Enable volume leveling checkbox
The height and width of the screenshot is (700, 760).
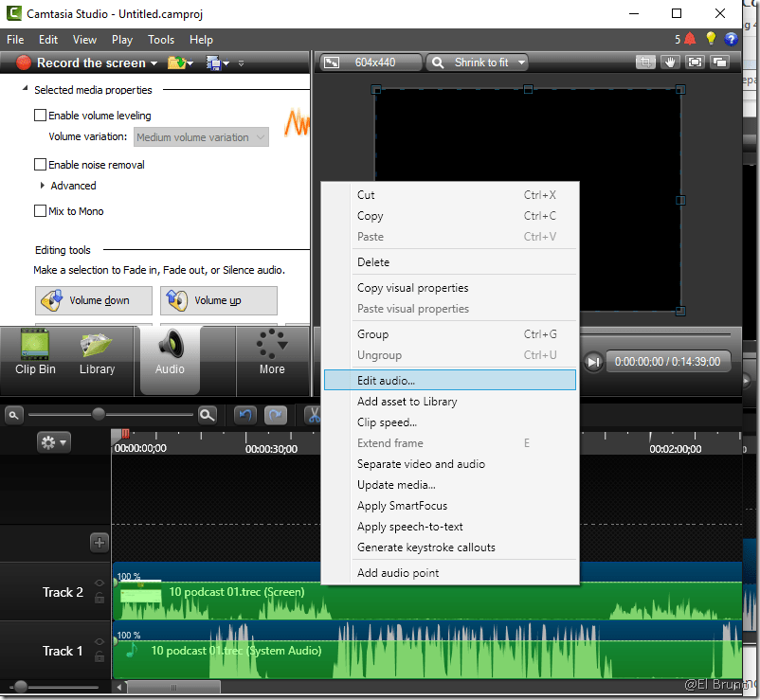40,116
